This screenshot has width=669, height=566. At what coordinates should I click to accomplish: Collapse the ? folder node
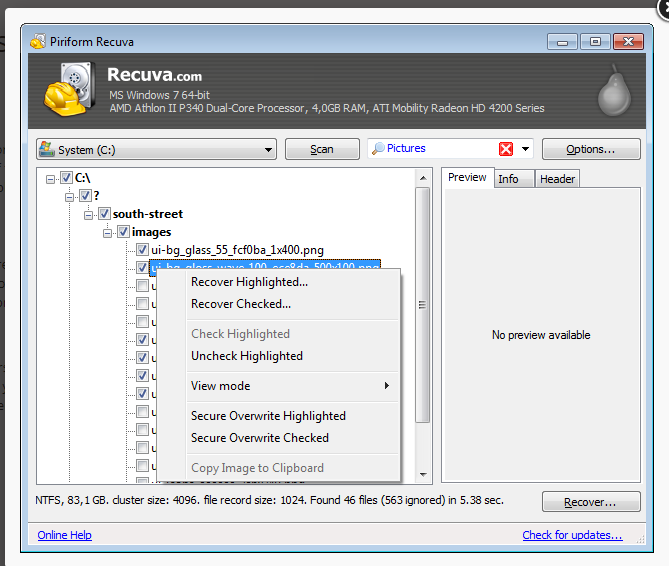pyautogui.click(x=70, y=197)
